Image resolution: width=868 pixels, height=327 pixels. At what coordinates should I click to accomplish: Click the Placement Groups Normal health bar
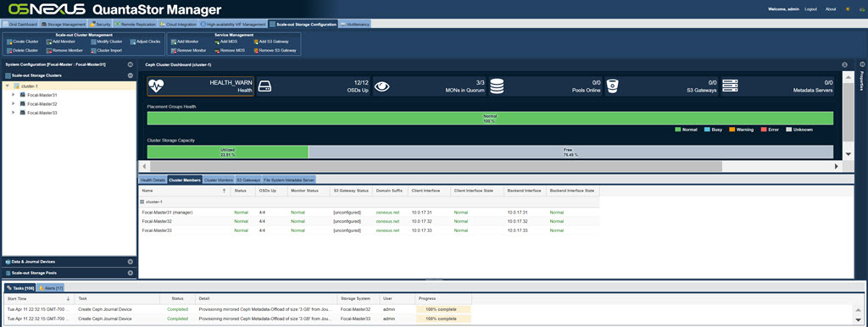tap(490, 119)
